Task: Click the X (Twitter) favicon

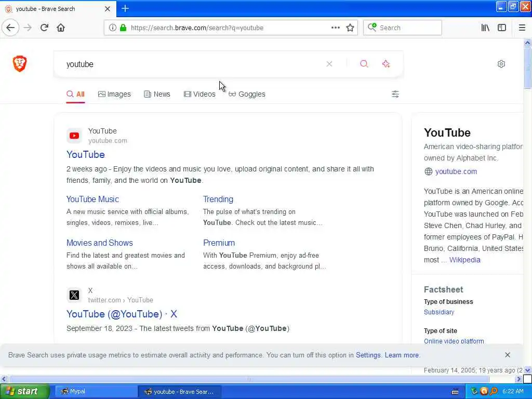Action: point(74,295)
